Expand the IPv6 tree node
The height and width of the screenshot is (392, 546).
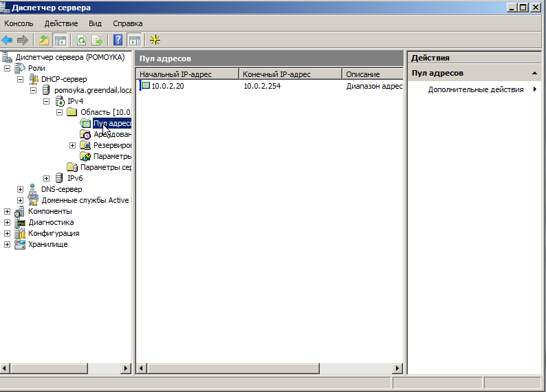tap(46, 179)
